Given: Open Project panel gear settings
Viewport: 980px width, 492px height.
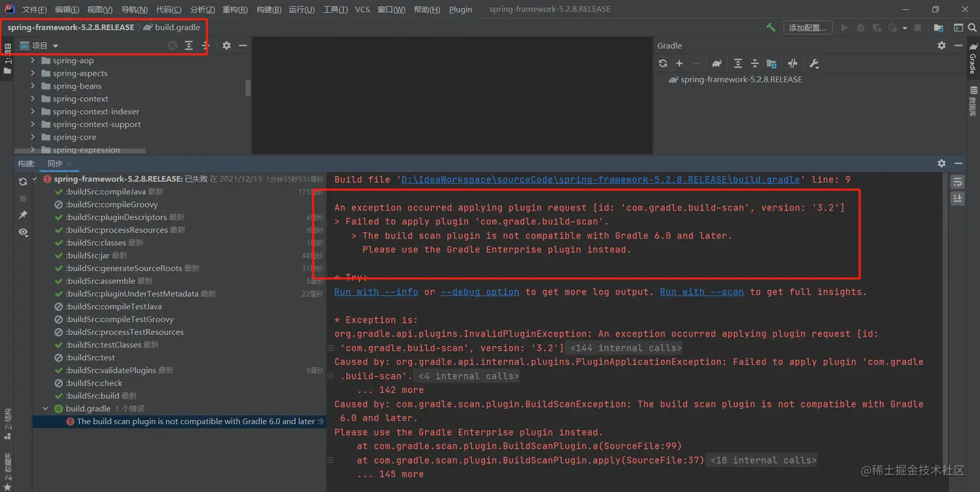Looking at the screenshot, I should [x=226, y=45].
